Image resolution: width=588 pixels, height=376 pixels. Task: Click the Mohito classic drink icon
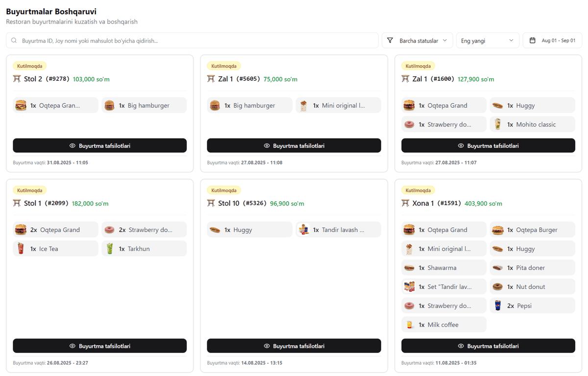click(x=498, y=124)
